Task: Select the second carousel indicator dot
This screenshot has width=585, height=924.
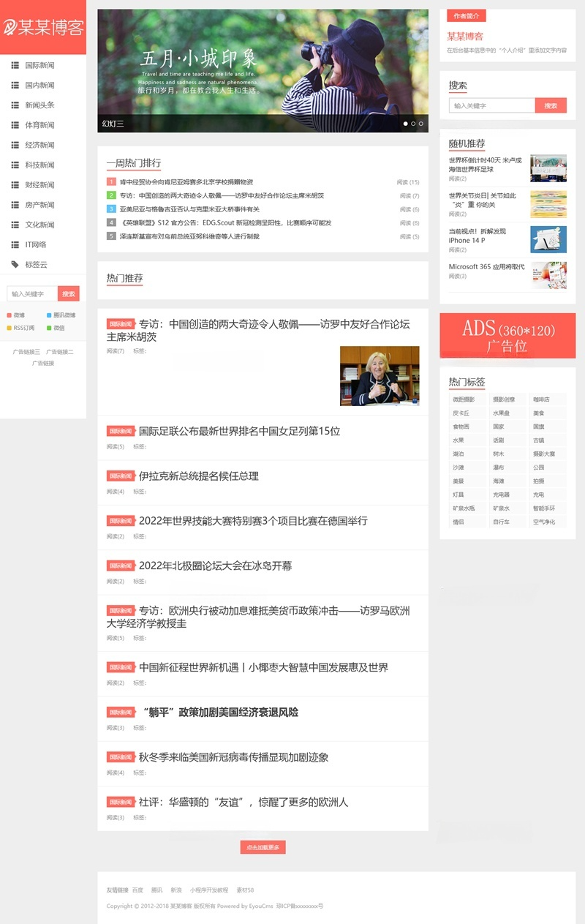Action: (413, 122)
